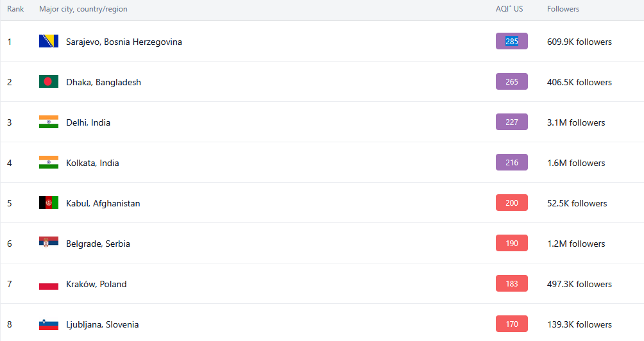Click the Afghanistan flag icon
Viewport: 644px width, 341px height.
coord(49,203)
